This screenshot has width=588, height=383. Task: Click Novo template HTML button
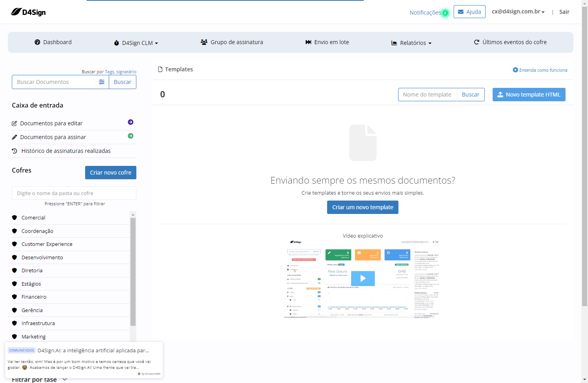click(529, 95)
